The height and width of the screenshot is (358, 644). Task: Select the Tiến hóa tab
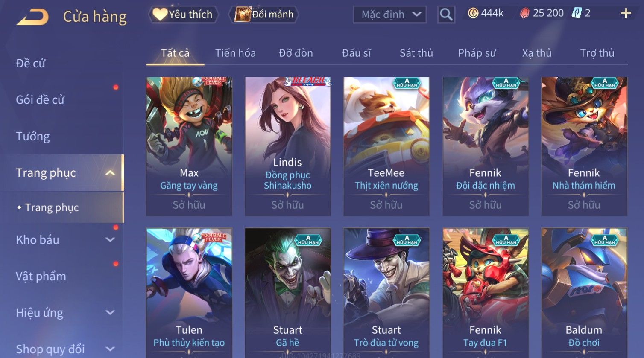[x=235, y=53]
